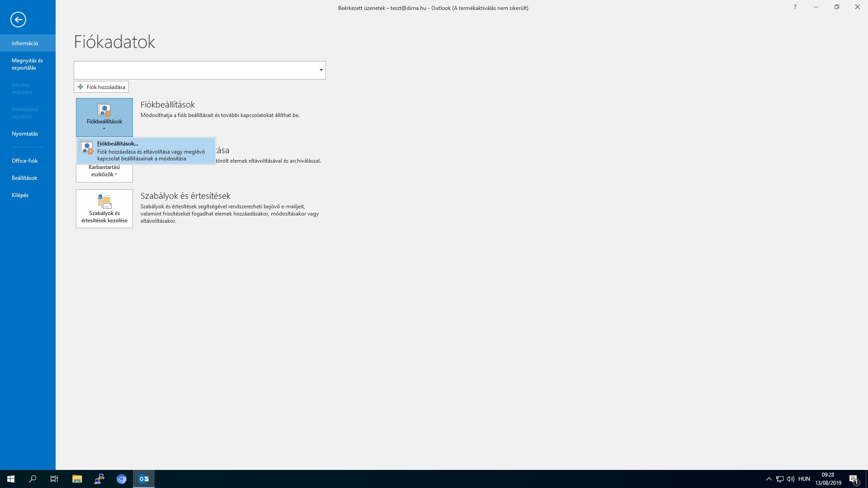Open Task View on taskbar
This screenshot has height=488, width=868.
coord(54,479)
